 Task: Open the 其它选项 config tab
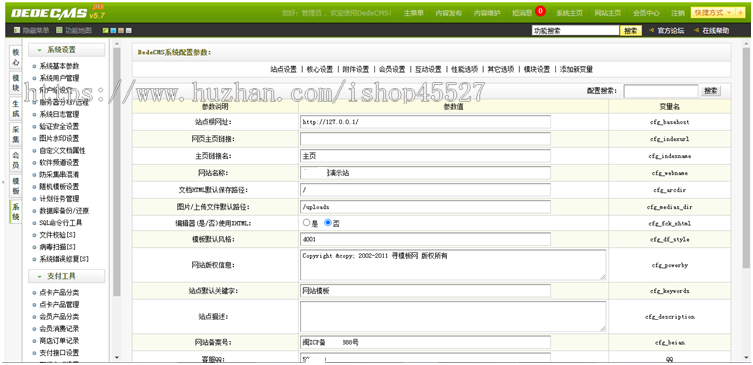500,70
